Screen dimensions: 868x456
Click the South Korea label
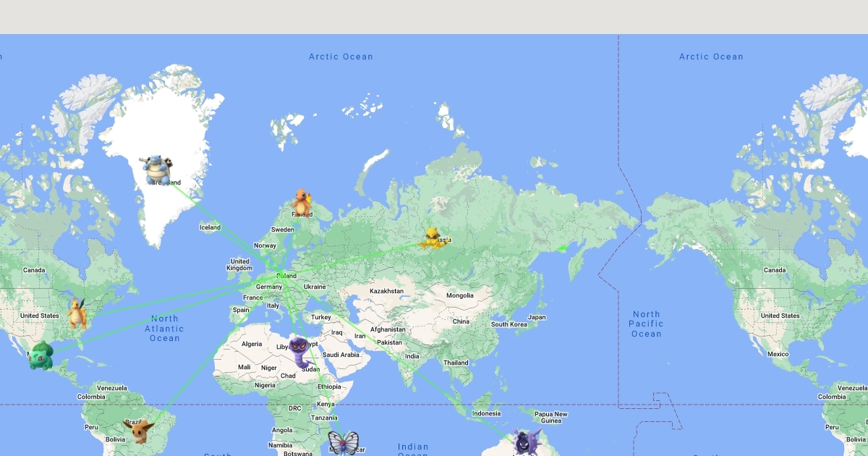(x=509, y=324)
